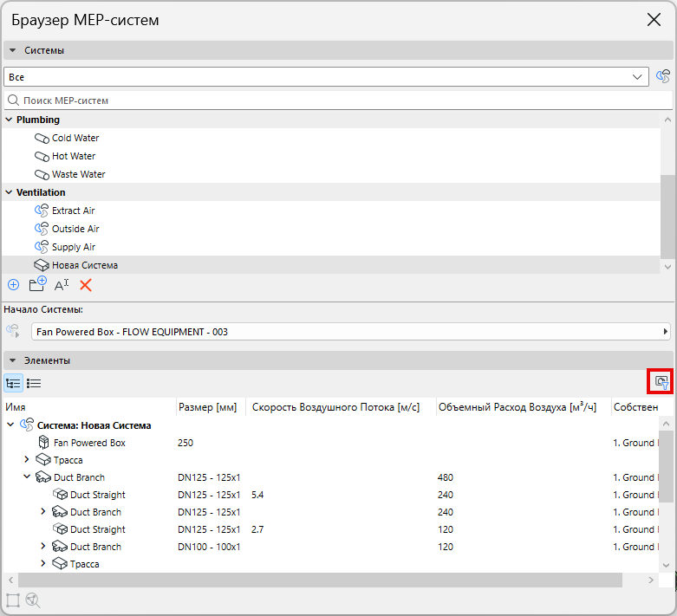This screenshot has width=677, height=616.
Task: Collapse the Plumbing group
Action: pyautogui.click(x=9, y=120)
